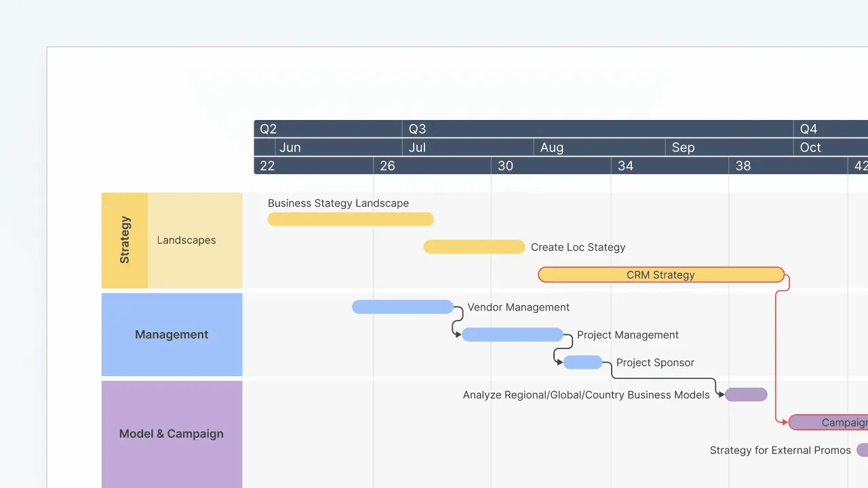The width and height of the screenshot is (868, 488).
Task: Click the Q4 quarter header
Action: [x=808, y=129]
